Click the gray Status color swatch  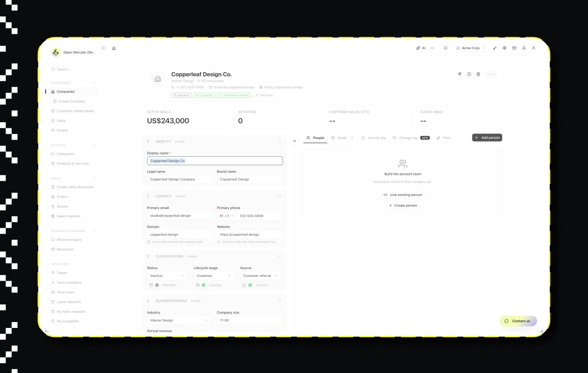[x=157, y=285]
